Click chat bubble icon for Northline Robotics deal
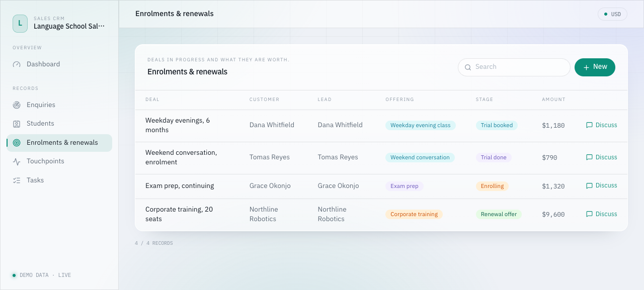Viewport: 644px width, 290px height. [589, 214]
